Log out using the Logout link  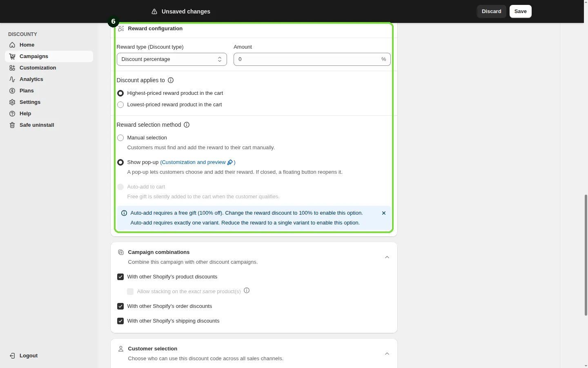pyautogui.click(x=29, y=356)
